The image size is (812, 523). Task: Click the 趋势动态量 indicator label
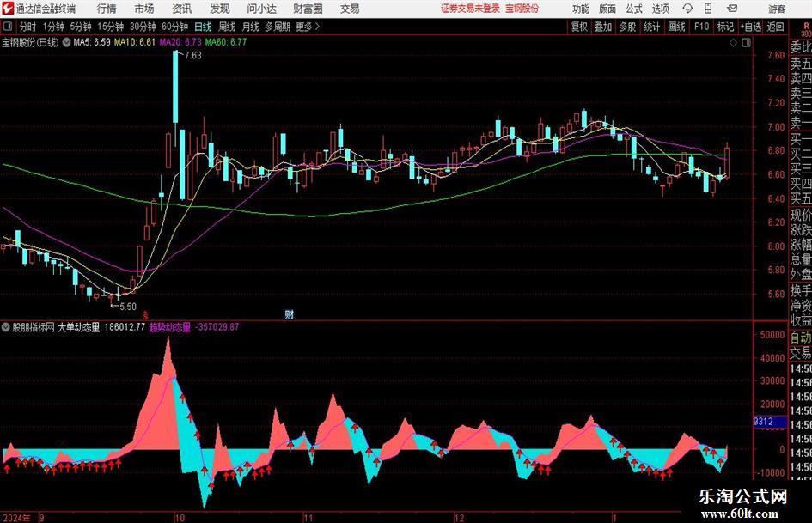click(170, 327)
